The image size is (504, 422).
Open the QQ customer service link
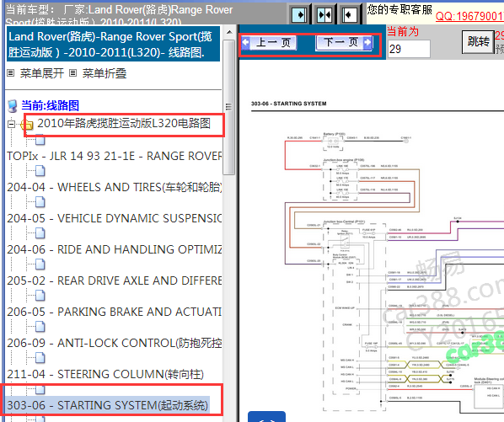coord(469,16)
